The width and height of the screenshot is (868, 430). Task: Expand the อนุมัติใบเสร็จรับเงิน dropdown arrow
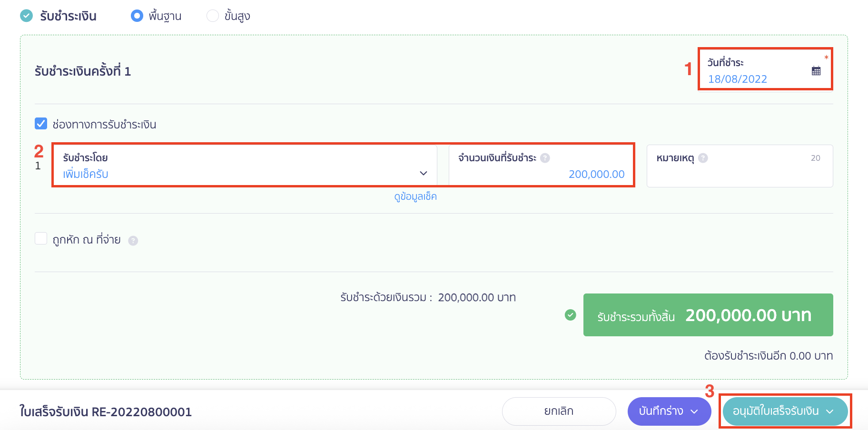[830, 411]
